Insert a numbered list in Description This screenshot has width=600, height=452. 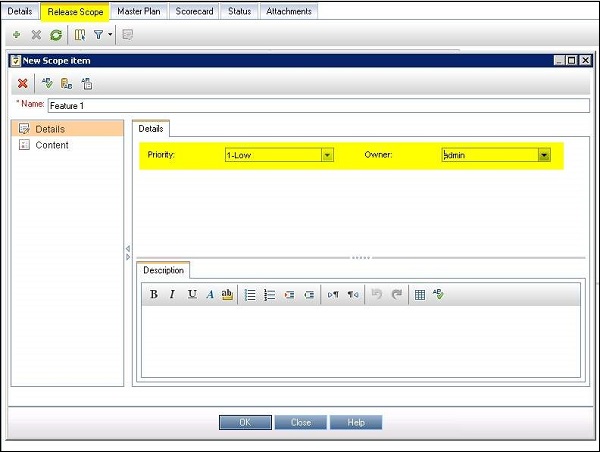tap(269, 295)
